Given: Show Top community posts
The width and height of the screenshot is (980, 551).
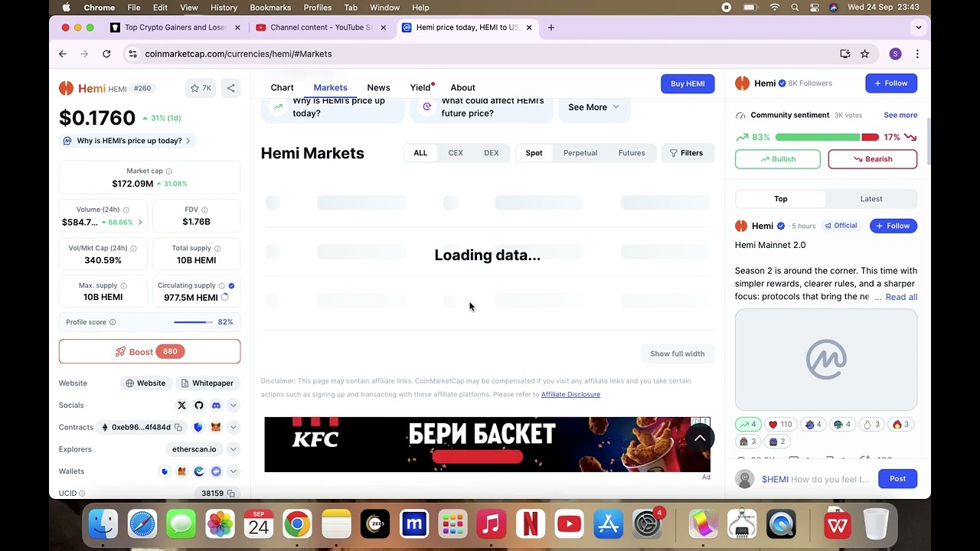Looking at the screenshot, I should point(780,199).
